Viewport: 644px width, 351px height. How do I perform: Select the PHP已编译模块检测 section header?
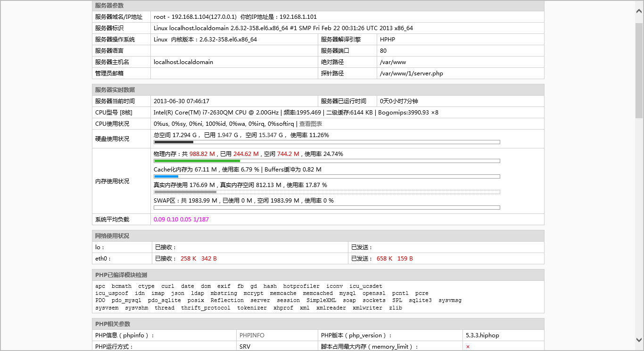coord(121,275)
